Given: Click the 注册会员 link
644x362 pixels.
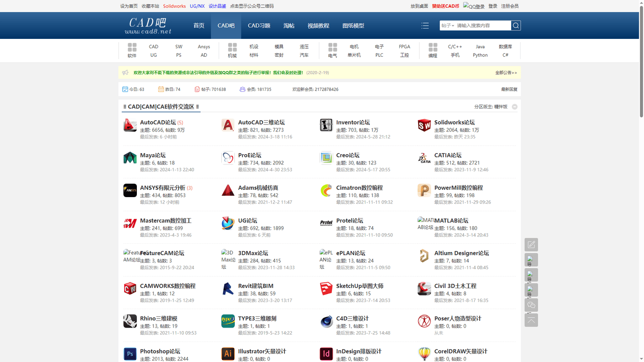Looking at the screenshot, I should [x=510, y=6].
